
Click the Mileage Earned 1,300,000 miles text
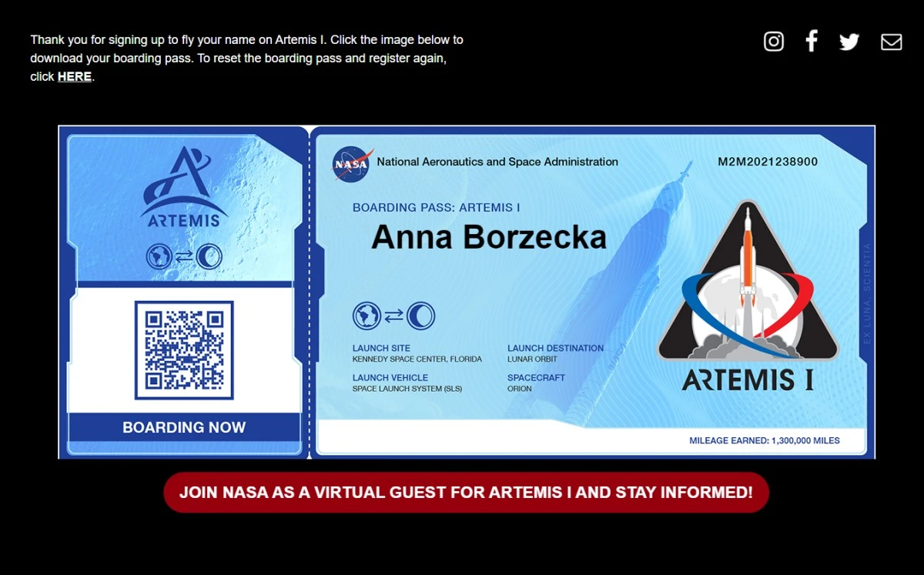764,440
